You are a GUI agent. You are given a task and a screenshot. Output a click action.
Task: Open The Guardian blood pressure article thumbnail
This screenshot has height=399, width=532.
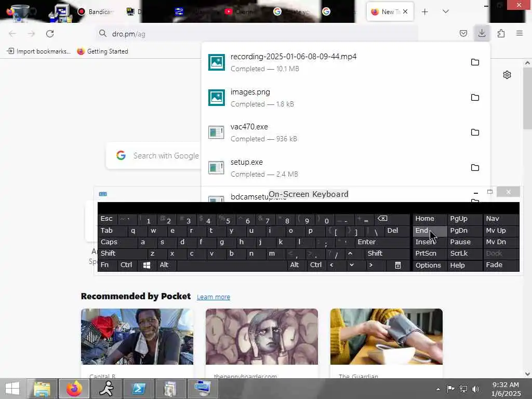(387, 337)
